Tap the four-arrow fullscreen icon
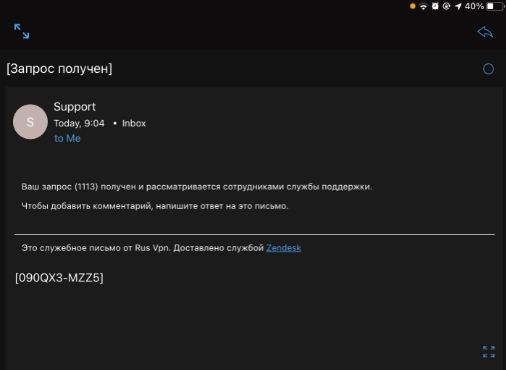This screenshot has width=506, height=370. pos(489,352)
